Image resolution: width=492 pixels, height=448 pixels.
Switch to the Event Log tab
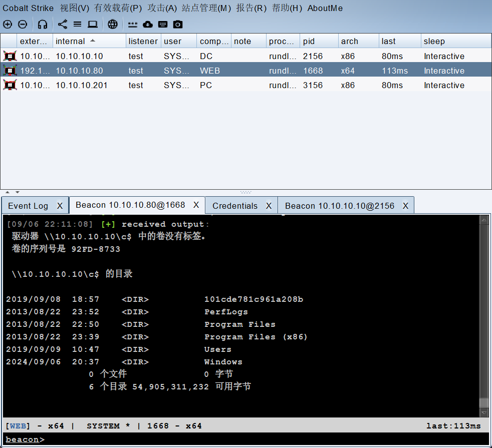28,206
